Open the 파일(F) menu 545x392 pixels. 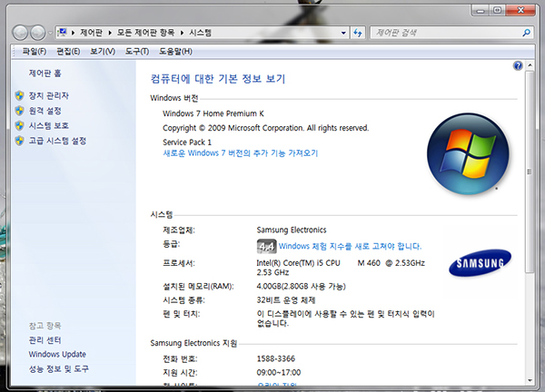click(x=35, y=52)
